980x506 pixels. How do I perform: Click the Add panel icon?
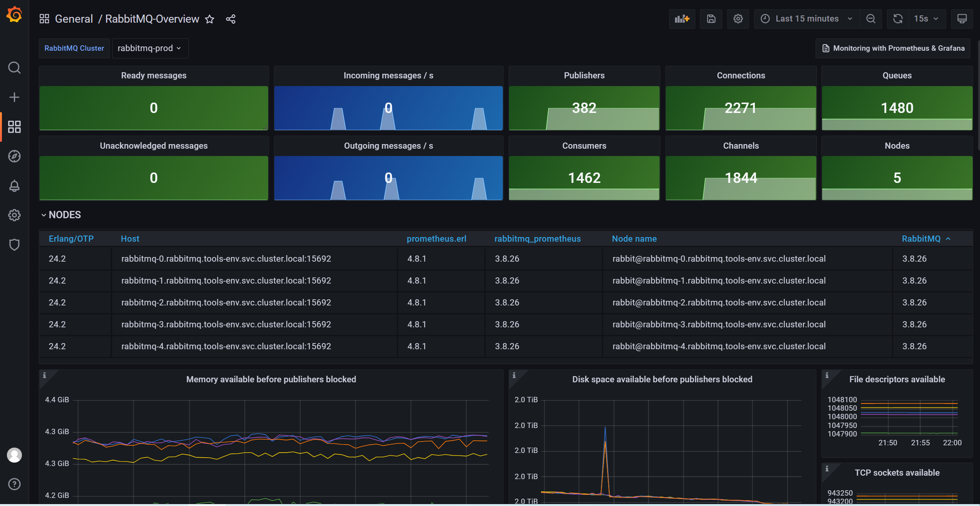pos(682,19)
